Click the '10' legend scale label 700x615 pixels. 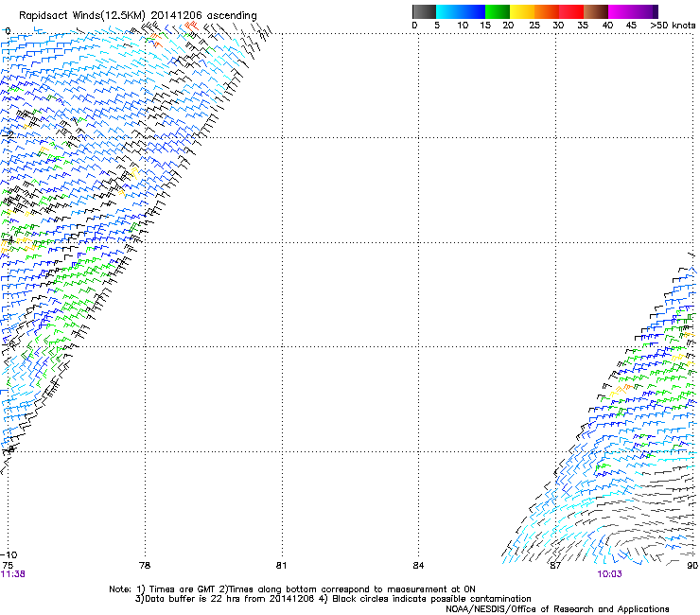pos(463,26)
